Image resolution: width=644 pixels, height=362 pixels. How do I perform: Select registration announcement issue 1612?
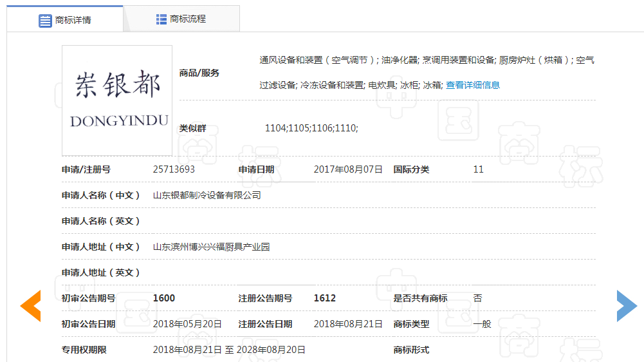click(324, 298)
